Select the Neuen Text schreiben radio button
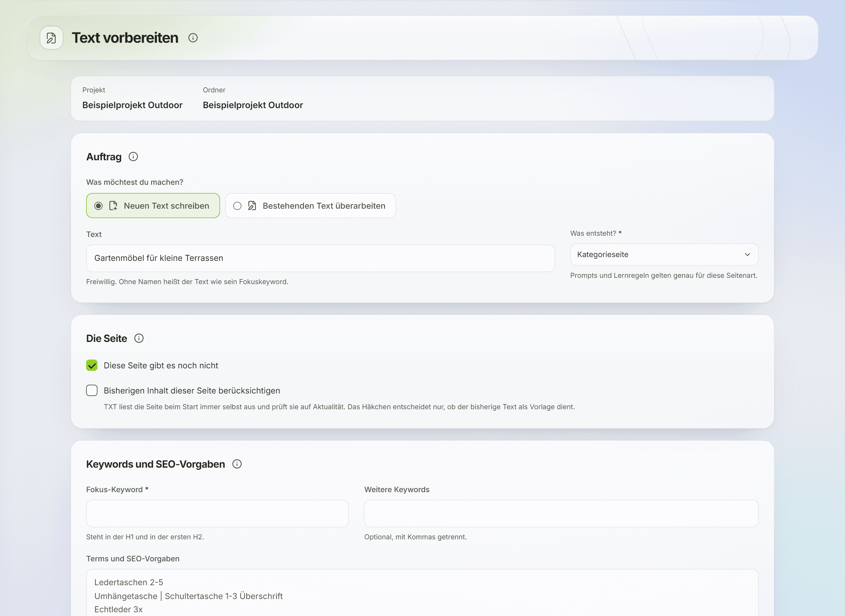The width and height of the screenshot is (845, 616). click(98, 206)
